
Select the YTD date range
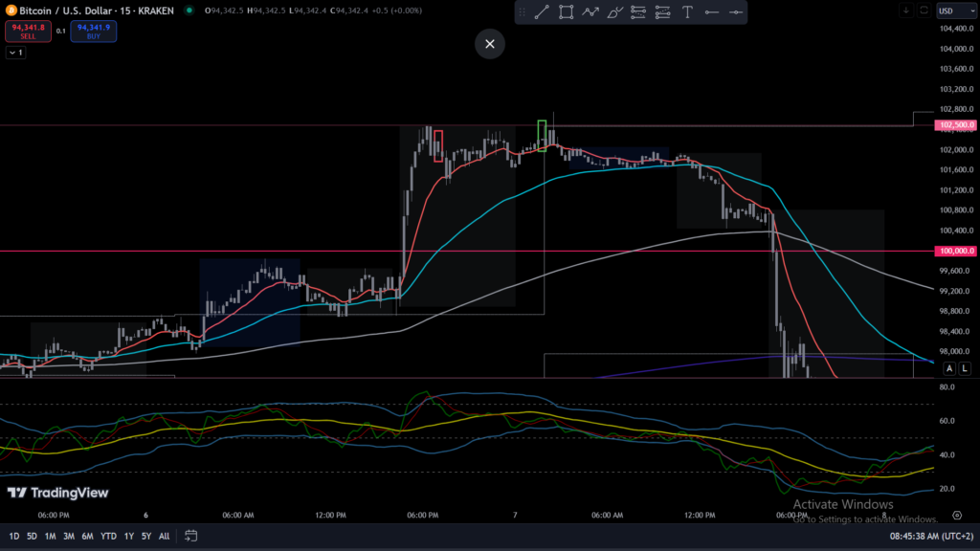tap(108, 536)
